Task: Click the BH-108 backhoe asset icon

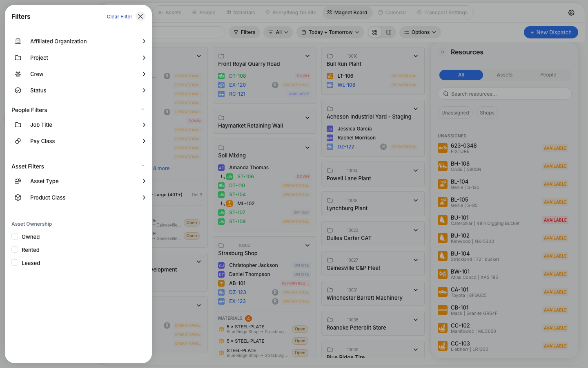Action: pyautogui.click(x=443, y=166)
